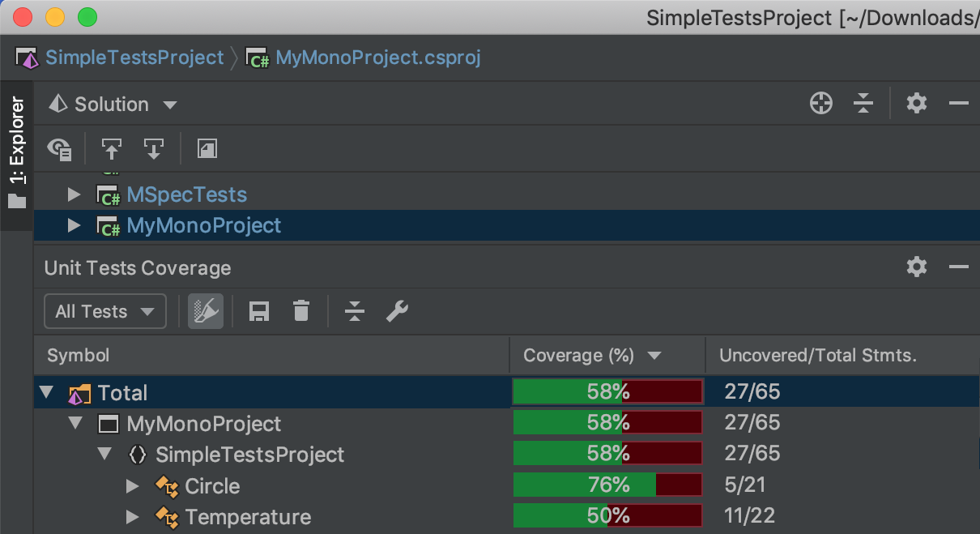Expand the MSpecTests project node
Screen dimensions: 980x534
tap(75, 194)
